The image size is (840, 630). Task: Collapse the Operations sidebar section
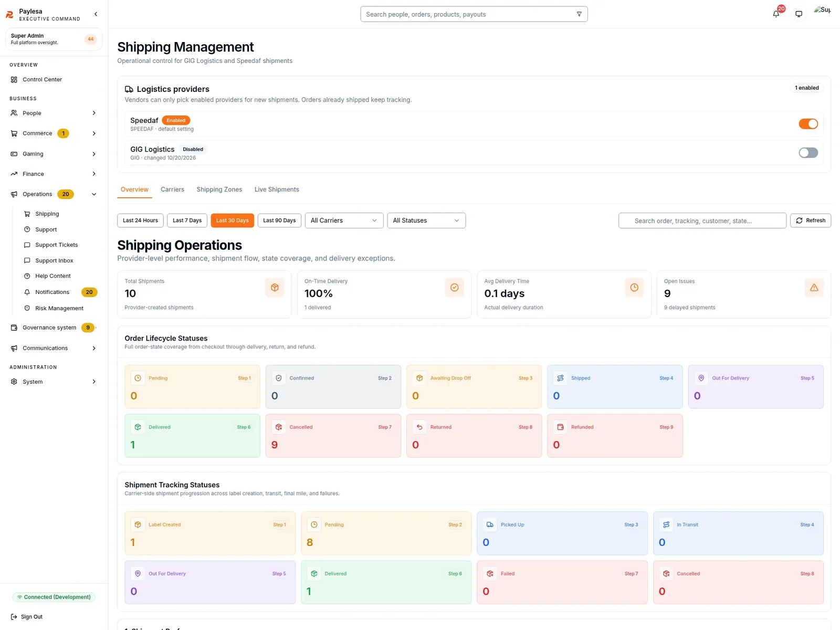(x=54, y=194)
